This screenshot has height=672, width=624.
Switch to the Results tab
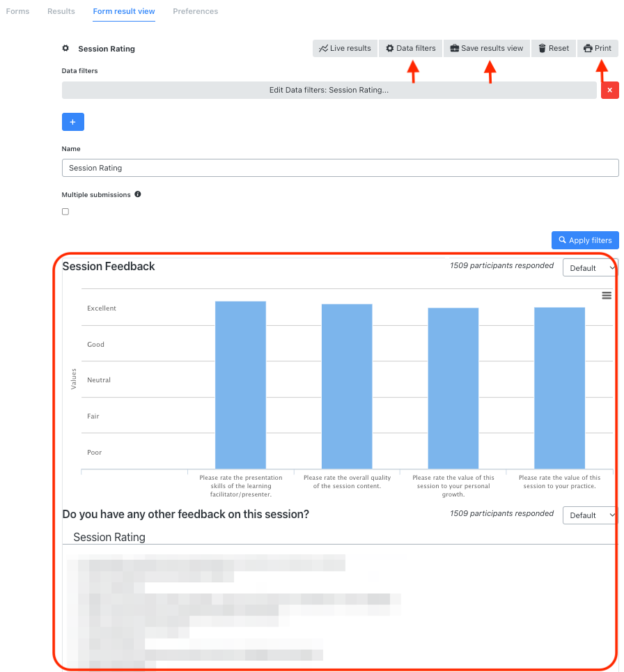pyautogui.click(x=61, y=11)
